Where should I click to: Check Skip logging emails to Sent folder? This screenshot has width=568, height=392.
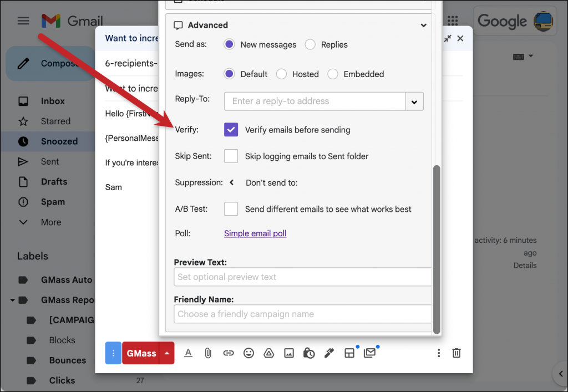click(x=231, y=156)
